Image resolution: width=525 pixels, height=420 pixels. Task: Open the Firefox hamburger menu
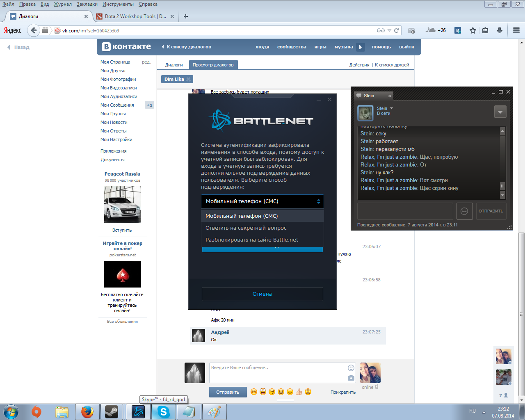click(516, 30)
